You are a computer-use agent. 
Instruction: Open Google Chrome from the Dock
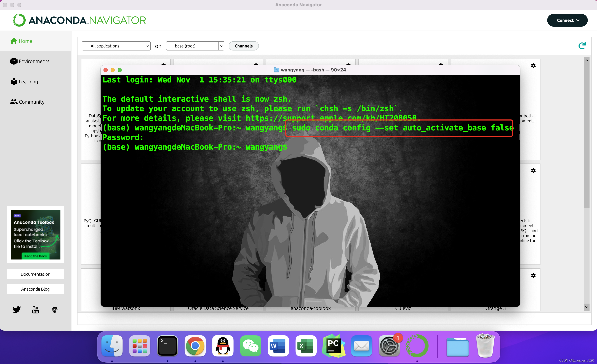pos(195,346)
